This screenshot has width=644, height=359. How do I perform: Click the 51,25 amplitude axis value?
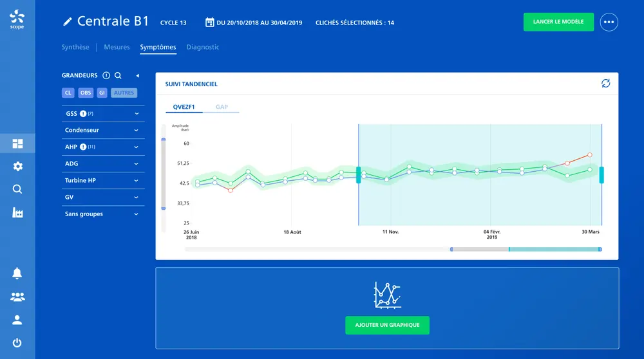pyautogui.click(x=183, y=163)
